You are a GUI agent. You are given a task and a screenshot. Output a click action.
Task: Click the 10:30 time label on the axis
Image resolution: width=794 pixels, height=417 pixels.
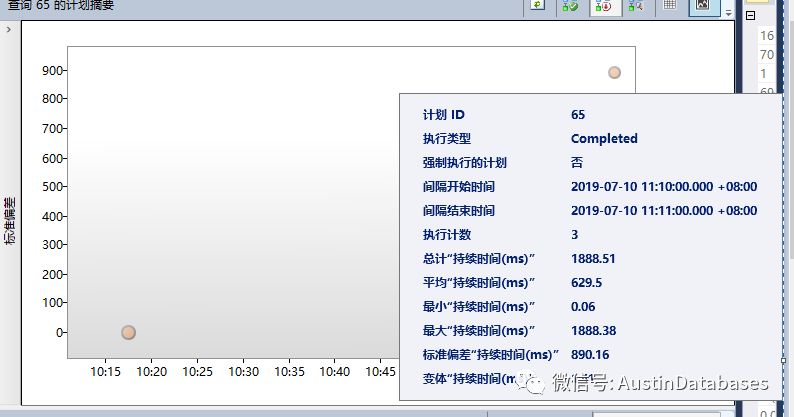coord(244,372)
